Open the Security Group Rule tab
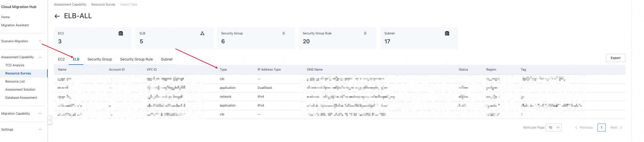This screenshot has width=644, height=142. coord(136,59)
